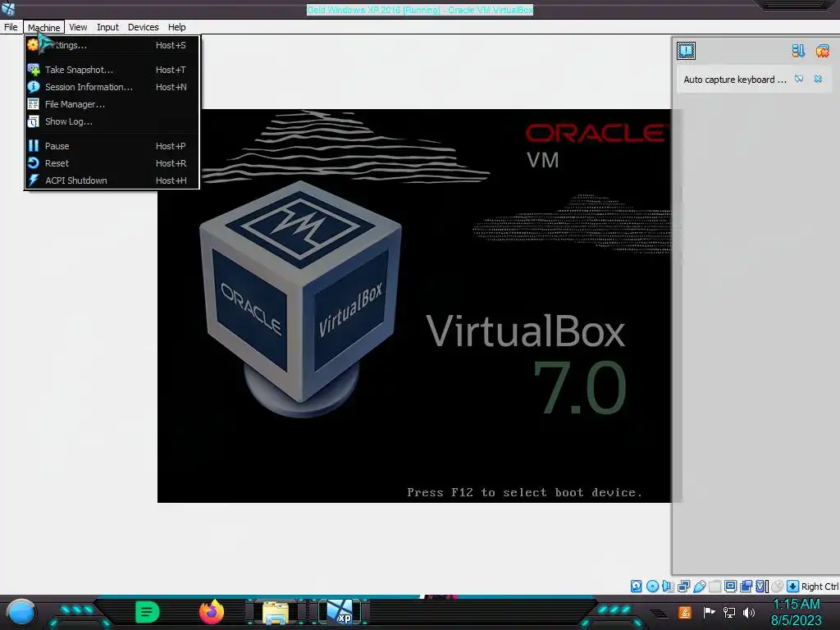Close the open Machine menu
This screenshot has height=630, width=840.
pos(44,27)
